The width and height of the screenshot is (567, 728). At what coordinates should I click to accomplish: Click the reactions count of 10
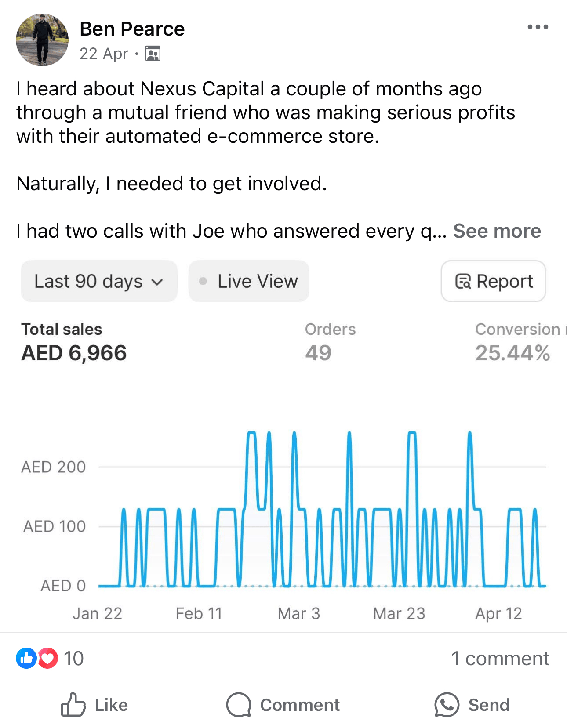[x=73, y=659]
